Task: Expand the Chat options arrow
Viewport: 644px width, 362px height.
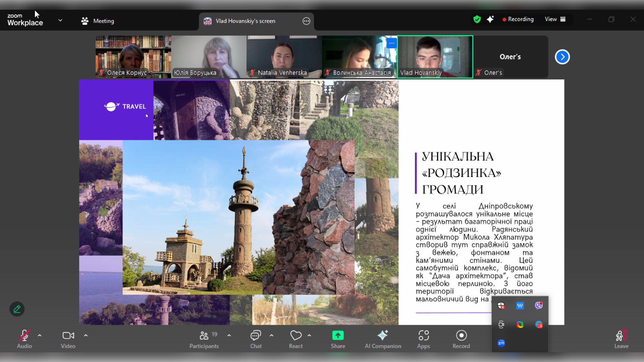Action: [x=271, y=335]
